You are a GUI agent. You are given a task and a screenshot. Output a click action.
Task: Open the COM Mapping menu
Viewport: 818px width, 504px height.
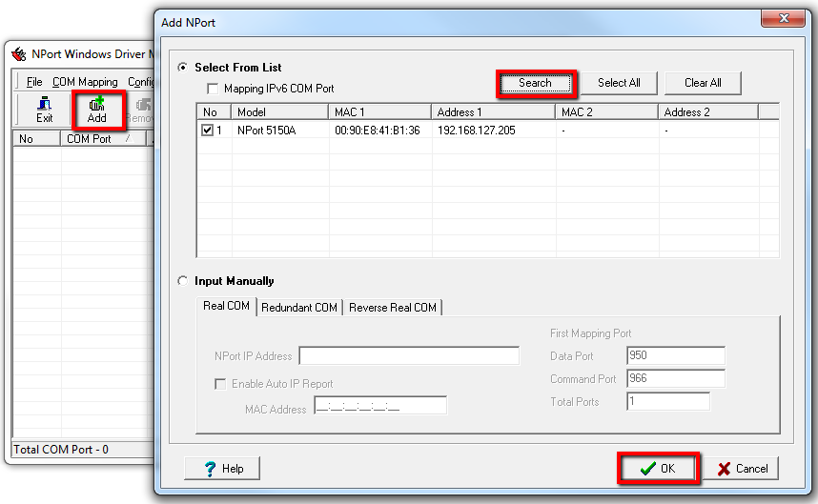(85, 82)
